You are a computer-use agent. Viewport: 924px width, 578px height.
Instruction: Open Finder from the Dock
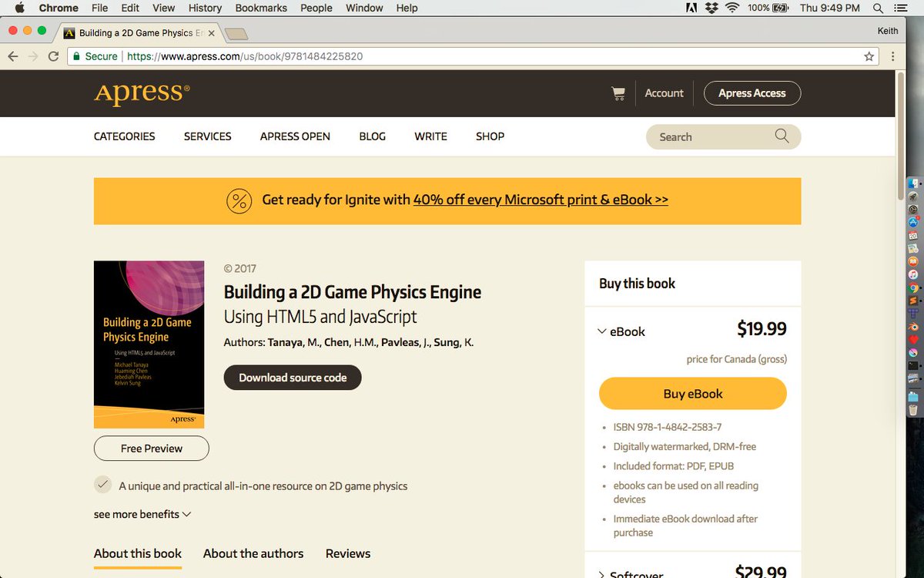click(x=913, y=183)
